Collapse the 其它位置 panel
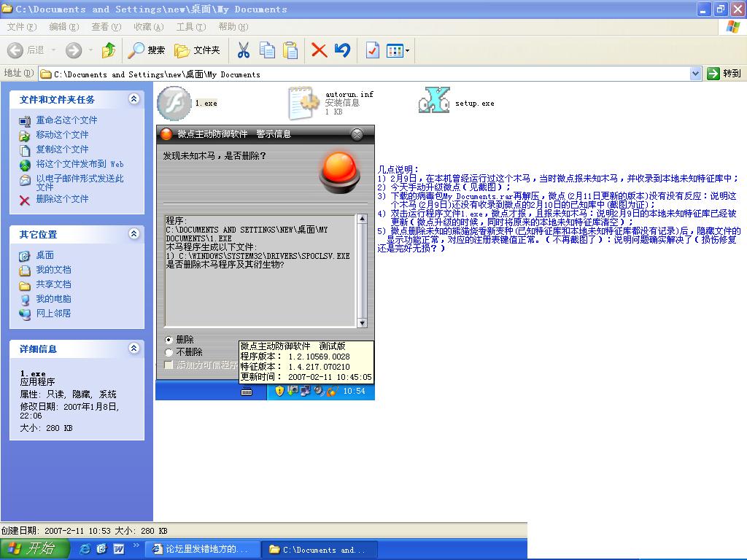 tap(134, 234)
